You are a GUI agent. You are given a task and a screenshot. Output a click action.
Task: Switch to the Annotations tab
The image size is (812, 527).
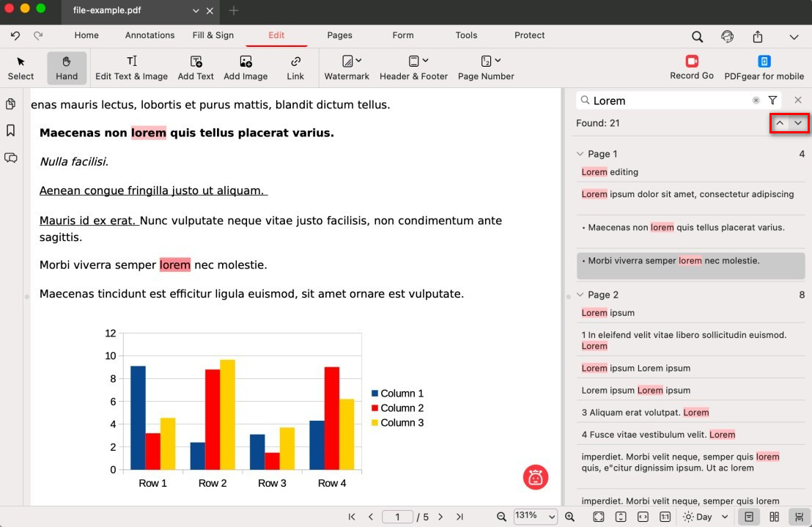[150, 35]
